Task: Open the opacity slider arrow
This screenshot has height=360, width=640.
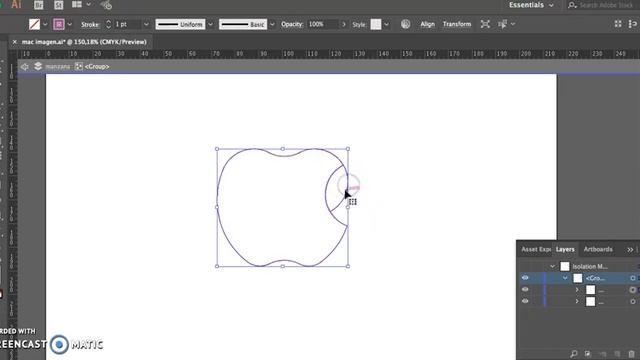Action: [x=344, y=24]
